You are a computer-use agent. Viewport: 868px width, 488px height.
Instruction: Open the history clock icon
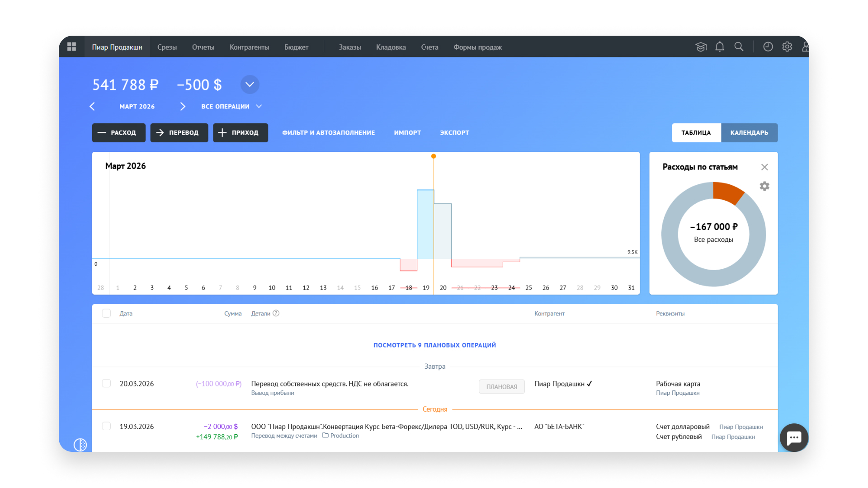(768, 47)
